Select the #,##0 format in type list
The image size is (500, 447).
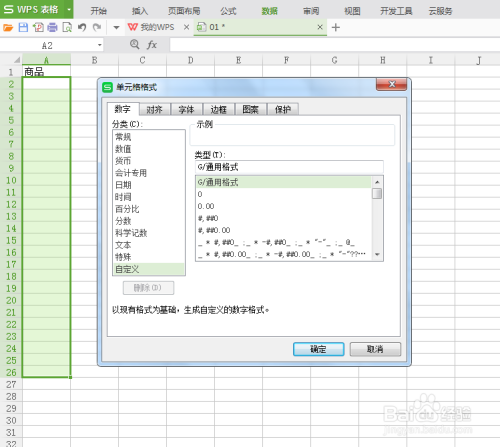click(283, 218)
